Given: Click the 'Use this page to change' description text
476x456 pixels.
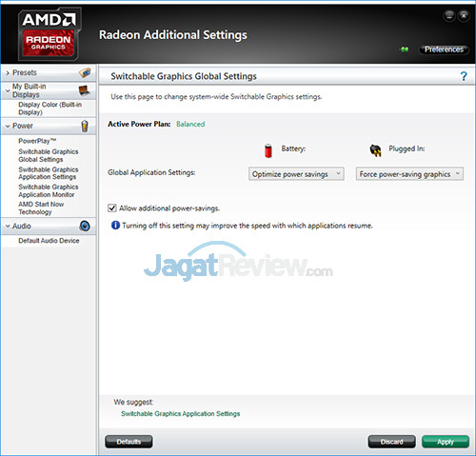Looking at the screenshot, I should [x=216, y=97].
